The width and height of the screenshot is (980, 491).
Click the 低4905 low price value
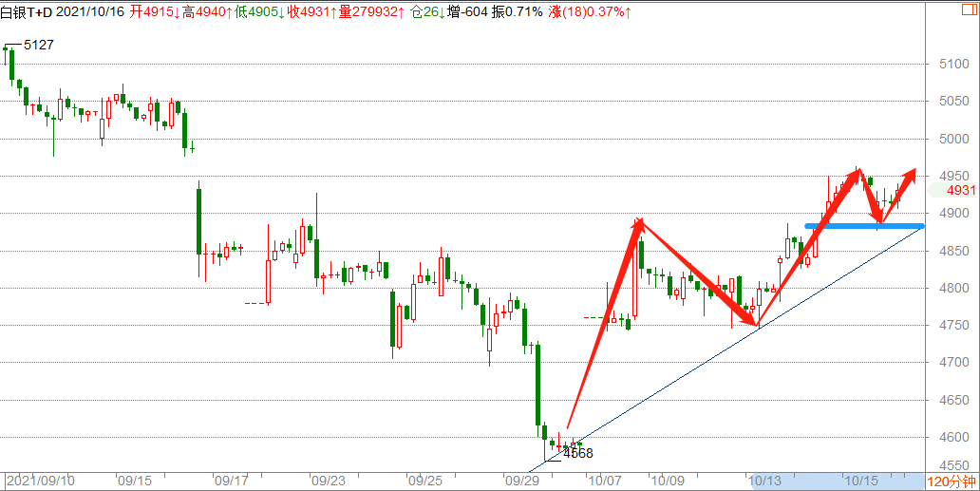[260, 10]
